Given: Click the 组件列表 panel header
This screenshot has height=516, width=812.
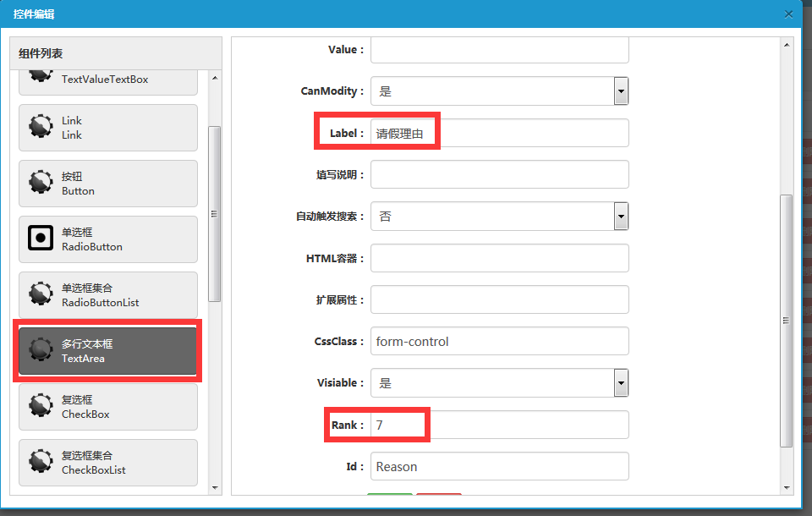Looking at the screenshot, I should coord(116,53).
